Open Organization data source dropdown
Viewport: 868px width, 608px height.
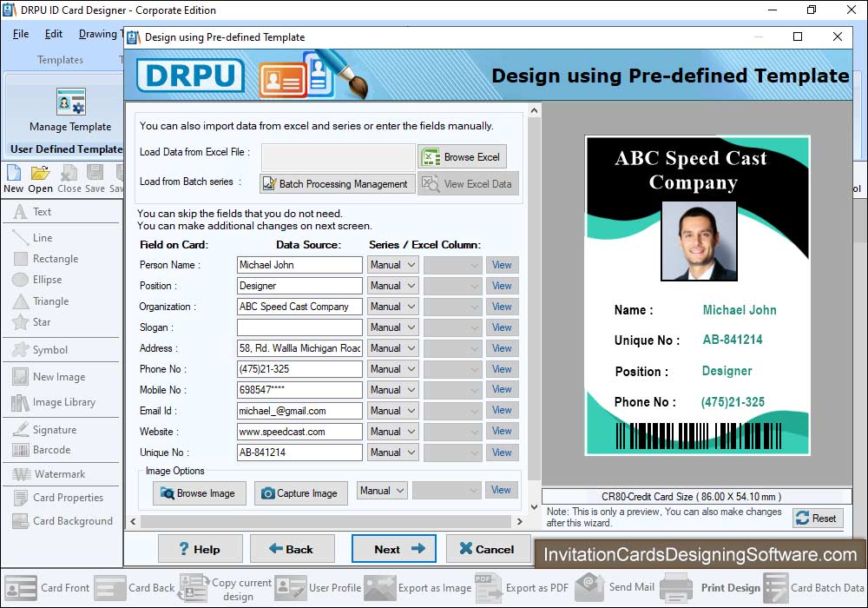[392, 307]
